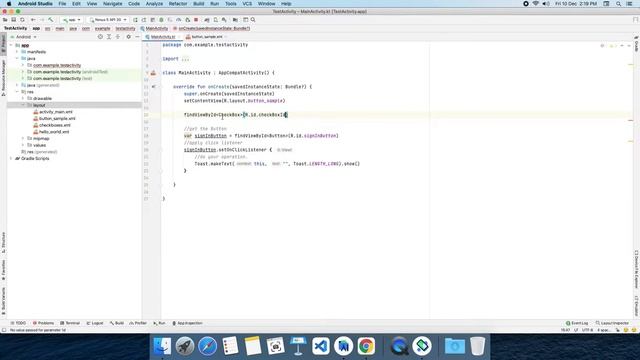The image size is (640, 360).
Task: Place cursor in findViewById CheckBox code line
Action: pos(236,115)
